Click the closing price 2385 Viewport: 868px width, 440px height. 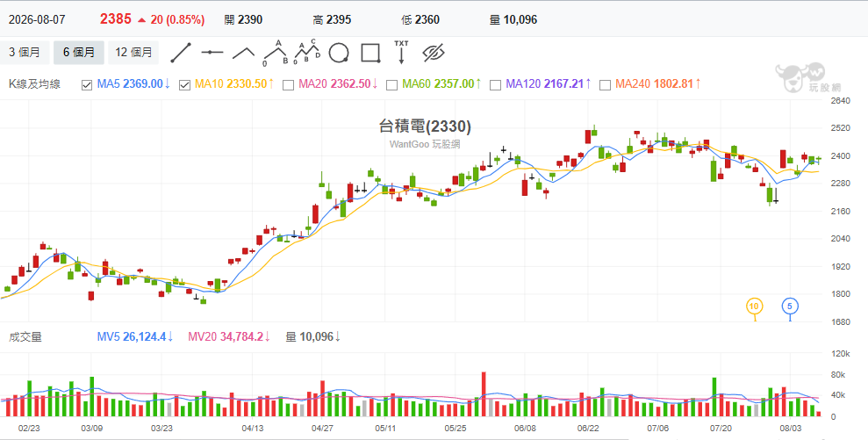pyautogui.click(x=116, y=19)
